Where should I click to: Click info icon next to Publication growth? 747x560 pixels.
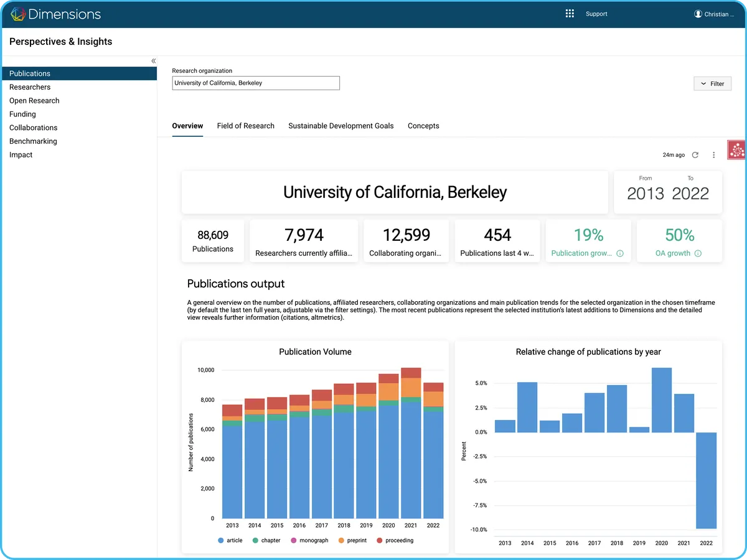coord(620,254)
